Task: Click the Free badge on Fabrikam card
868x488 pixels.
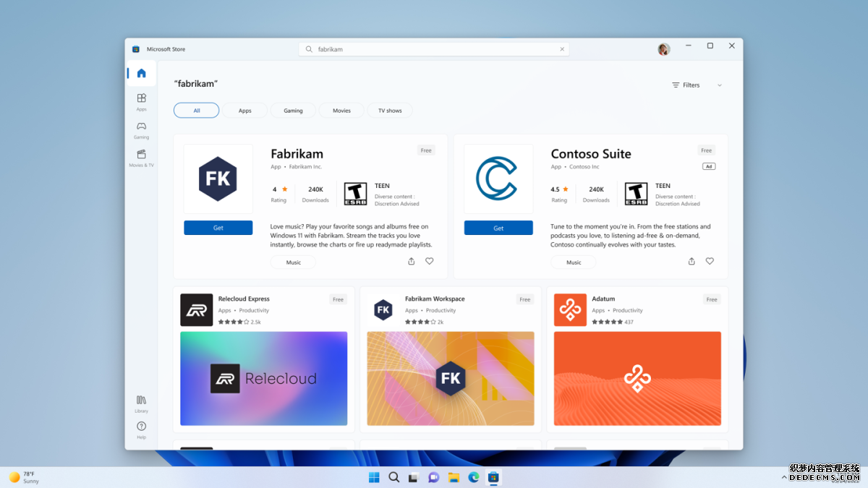Action: (x=426, y=150)
